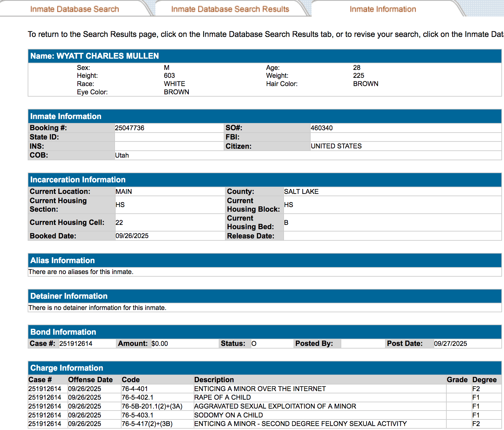
Task: Click the code 76-4-401 in charge table
Action: pyautogui.click(x=135, y=389)
